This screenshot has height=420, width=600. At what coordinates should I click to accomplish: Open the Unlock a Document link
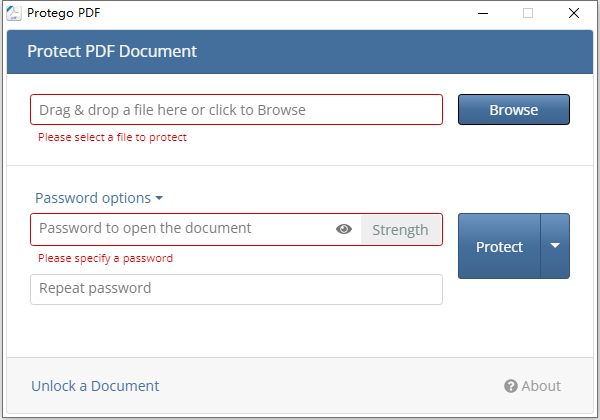click(x=95, y=386)
